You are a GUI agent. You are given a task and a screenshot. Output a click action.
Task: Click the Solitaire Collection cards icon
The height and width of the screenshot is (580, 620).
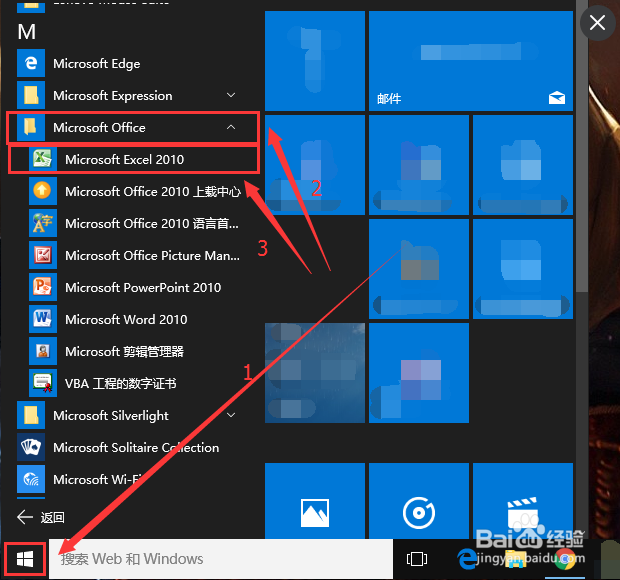[x=31, y=447]
